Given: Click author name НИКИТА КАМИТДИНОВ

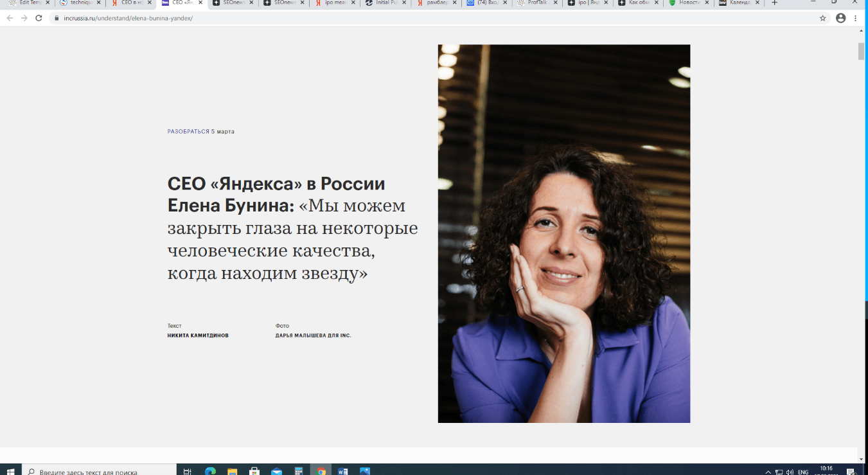Looking at the screenshot, I should pyautogui.click(x=198, y=336).
